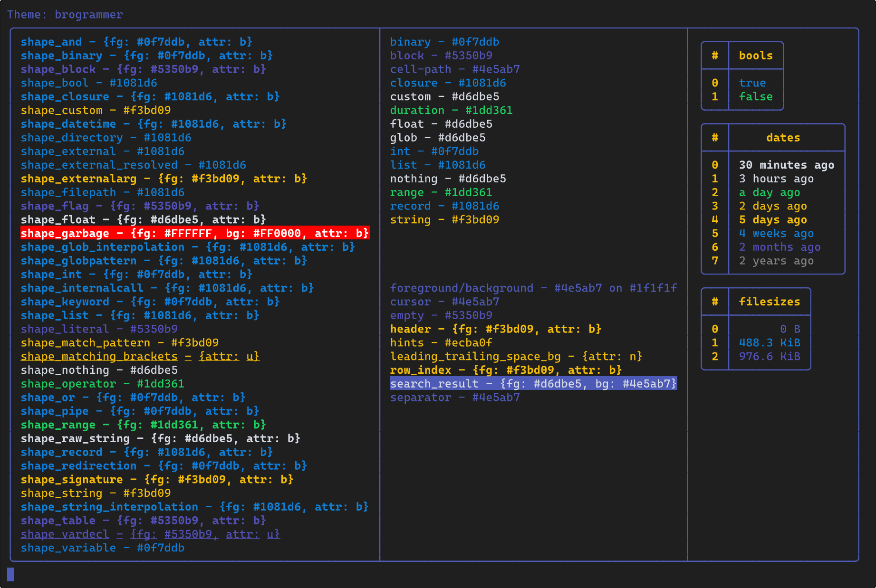Screen dimensions: 876x588
Task: Select the row_index entry line
Action: coord(506,370)
